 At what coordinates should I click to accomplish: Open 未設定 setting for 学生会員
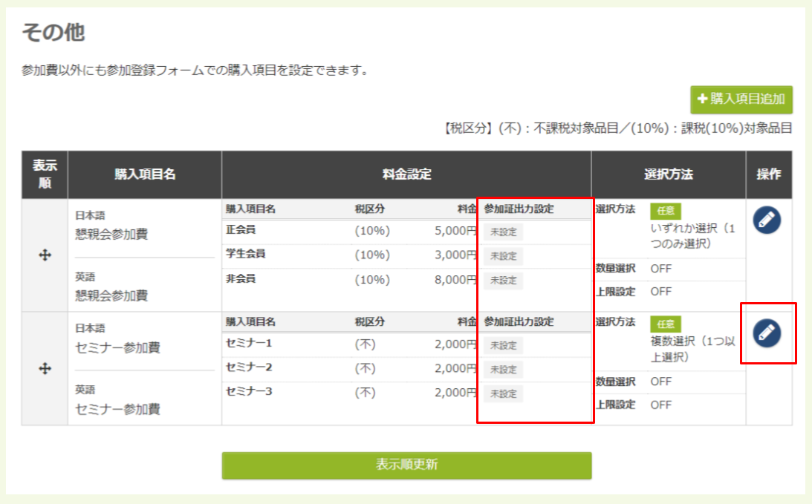pos(504,256)
